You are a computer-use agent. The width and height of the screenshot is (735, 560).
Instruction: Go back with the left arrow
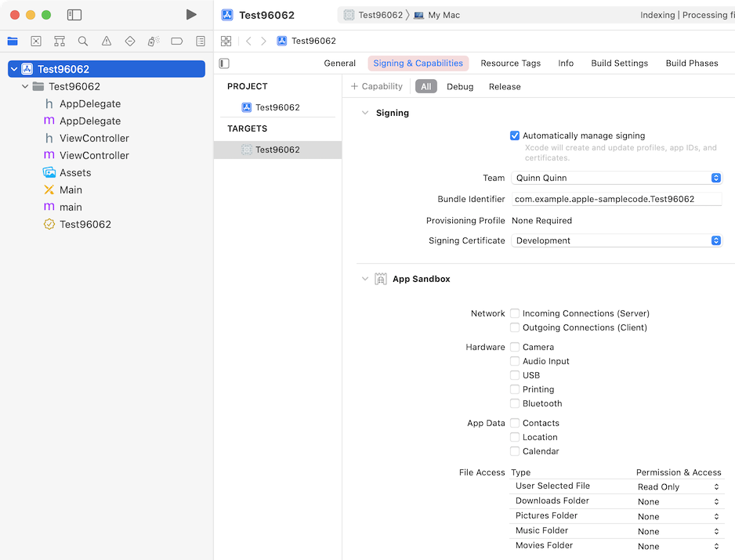click(248, 42)
